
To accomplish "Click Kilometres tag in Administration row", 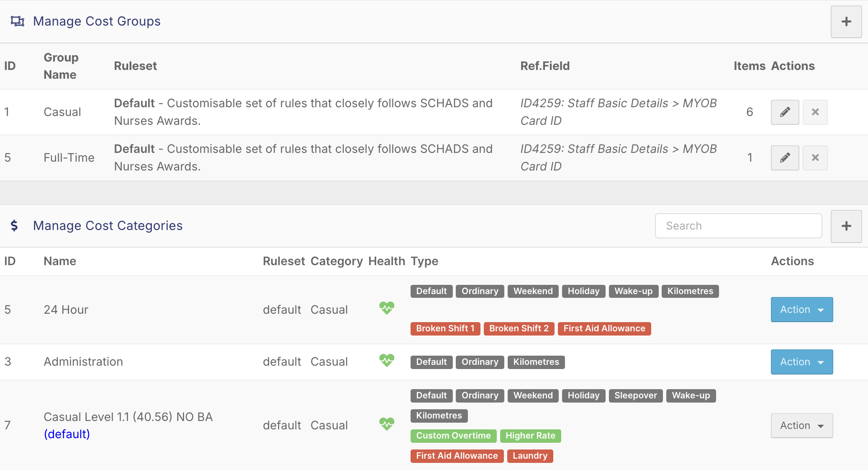I will tap(536, 362).
